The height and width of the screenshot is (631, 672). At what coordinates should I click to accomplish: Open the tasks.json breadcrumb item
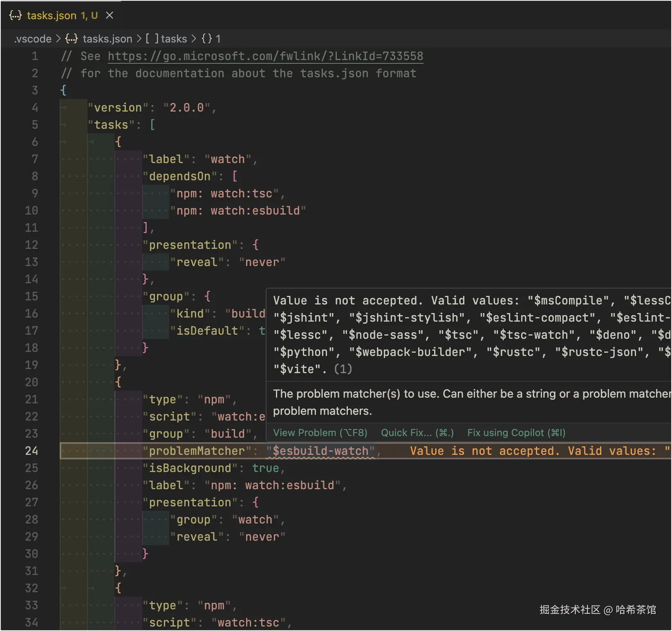click(108, 39)
